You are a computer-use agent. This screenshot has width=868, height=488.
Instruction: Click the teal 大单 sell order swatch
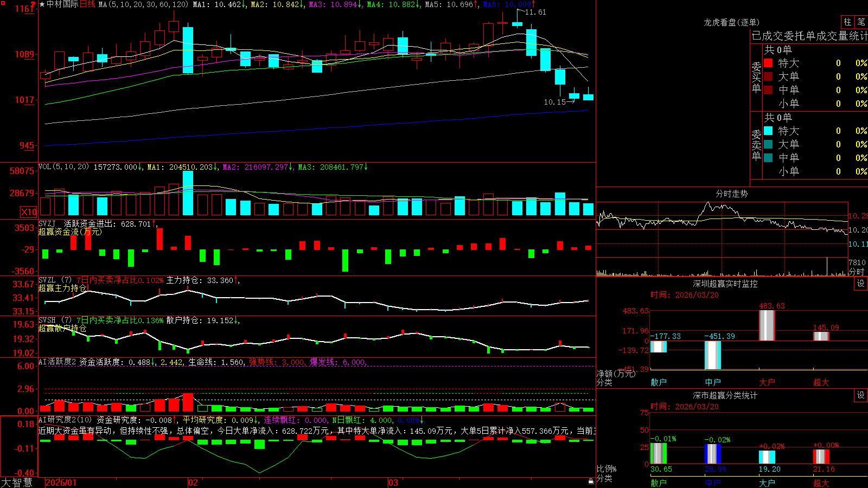[768, 144]
